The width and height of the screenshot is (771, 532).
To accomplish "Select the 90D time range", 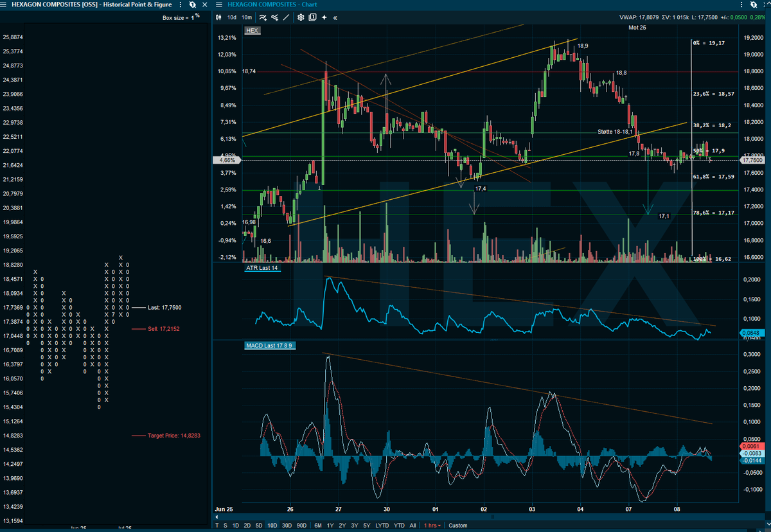I will click(302, 526).
